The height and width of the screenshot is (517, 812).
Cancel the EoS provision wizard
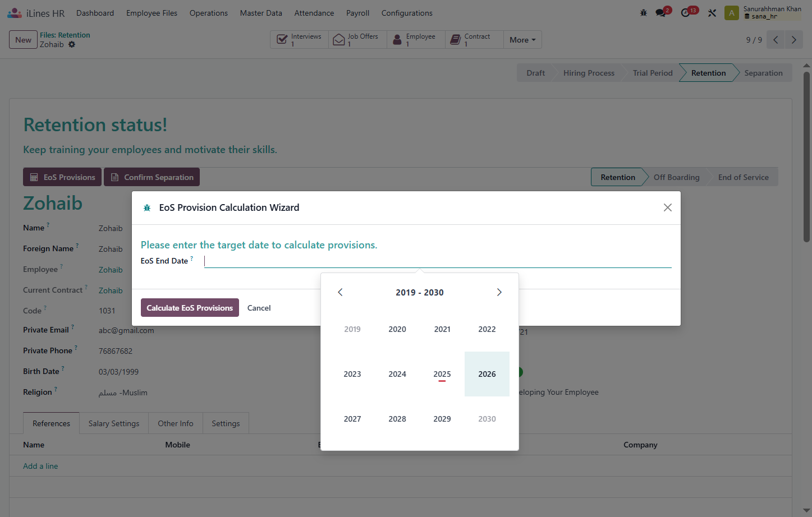point(259,308)
